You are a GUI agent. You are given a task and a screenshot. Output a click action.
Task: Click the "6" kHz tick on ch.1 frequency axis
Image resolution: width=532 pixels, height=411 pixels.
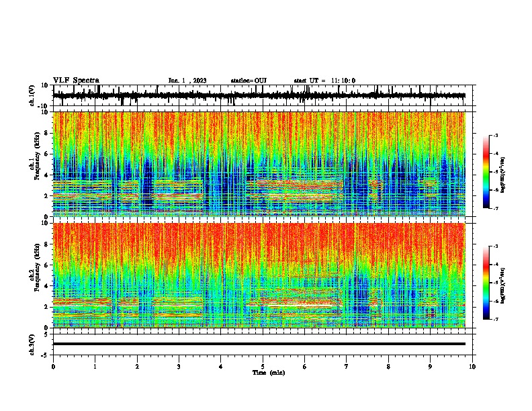[47, 154]
